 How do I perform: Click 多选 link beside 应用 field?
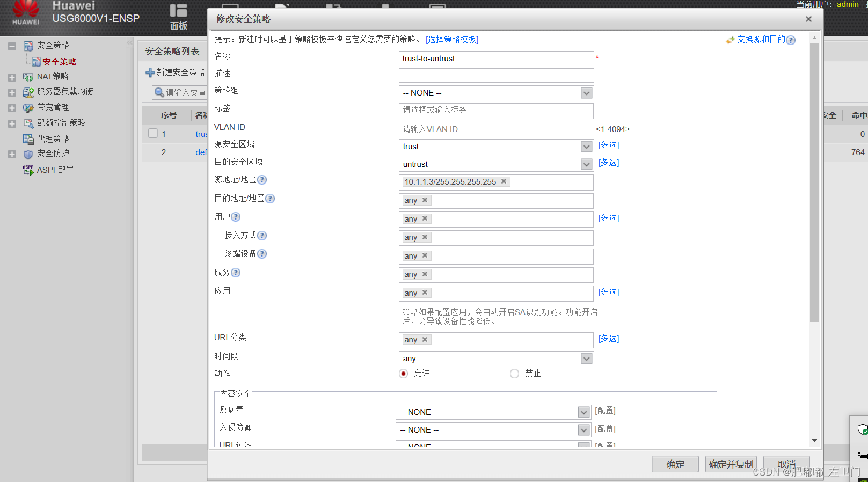609,292
